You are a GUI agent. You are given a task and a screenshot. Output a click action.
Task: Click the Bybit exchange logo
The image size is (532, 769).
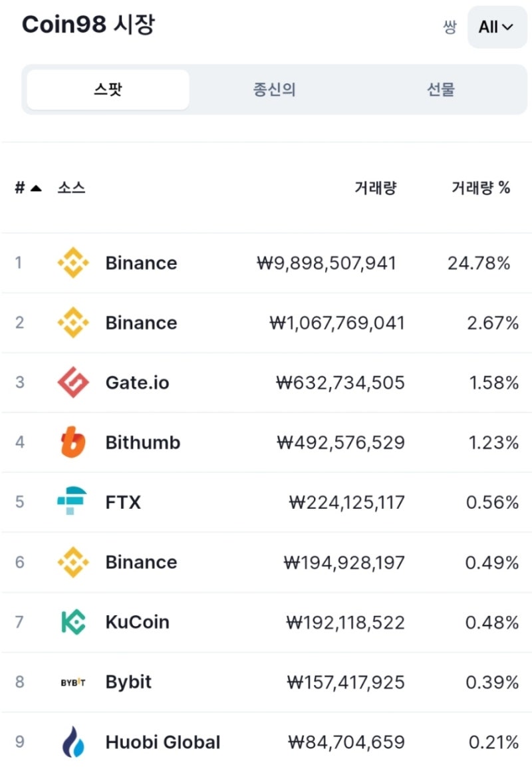(72, 682)
